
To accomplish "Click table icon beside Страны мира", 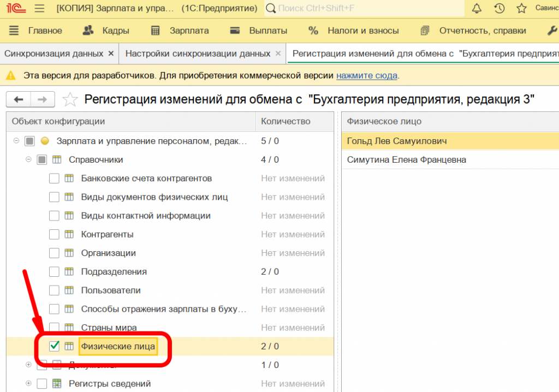I will pyautogui.click(x=69, y=328).
